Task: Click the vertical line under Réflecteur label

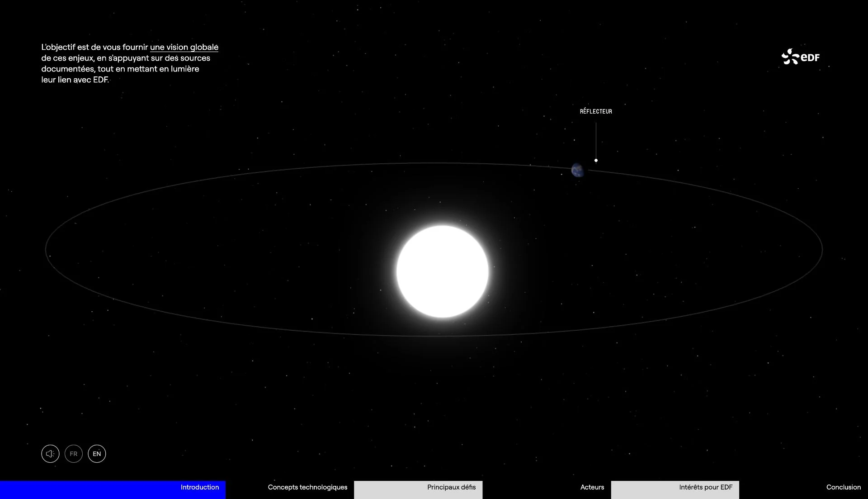Action: [596, 140]
